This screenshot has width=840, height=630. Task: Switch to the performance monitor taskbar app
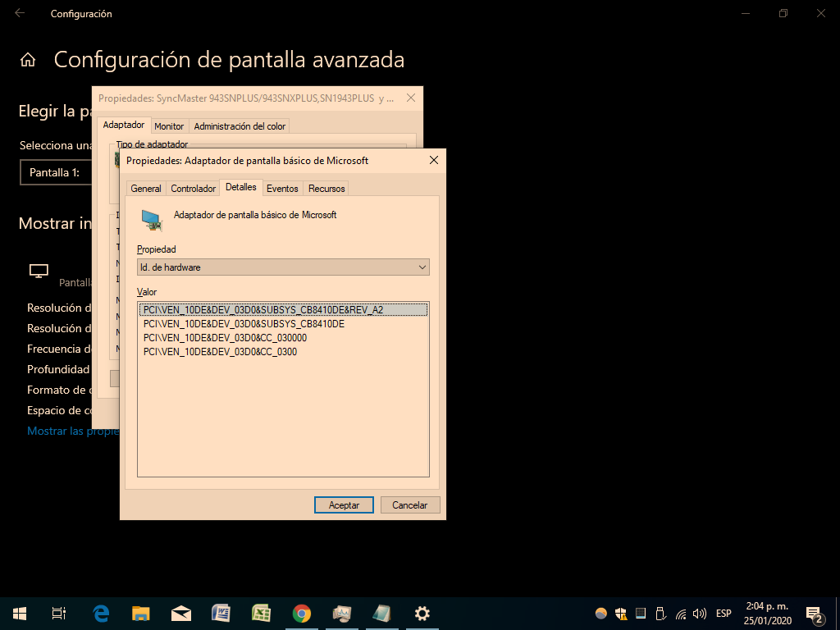coord(342,614)
